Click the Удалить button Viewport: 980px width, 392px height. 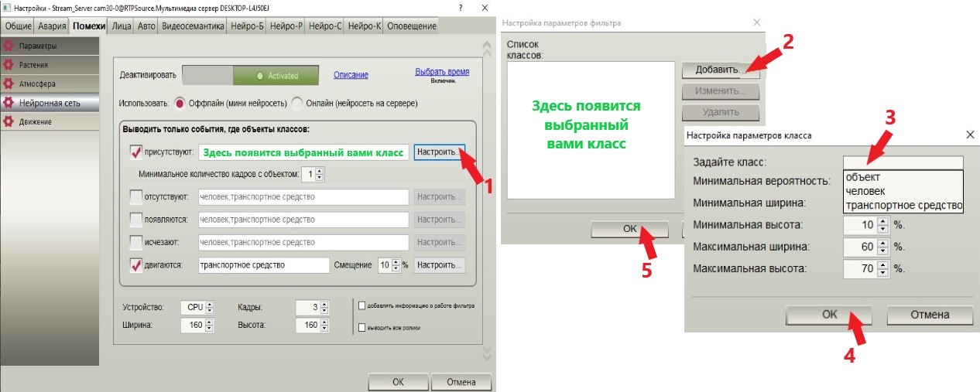click(x=721, y=112)
